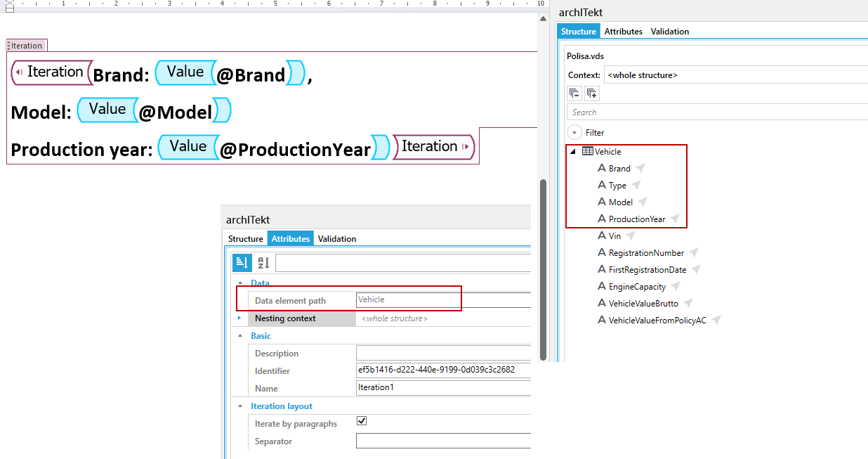
Task: Select the EngineCapacity tree item
Action: click(637, 286)
